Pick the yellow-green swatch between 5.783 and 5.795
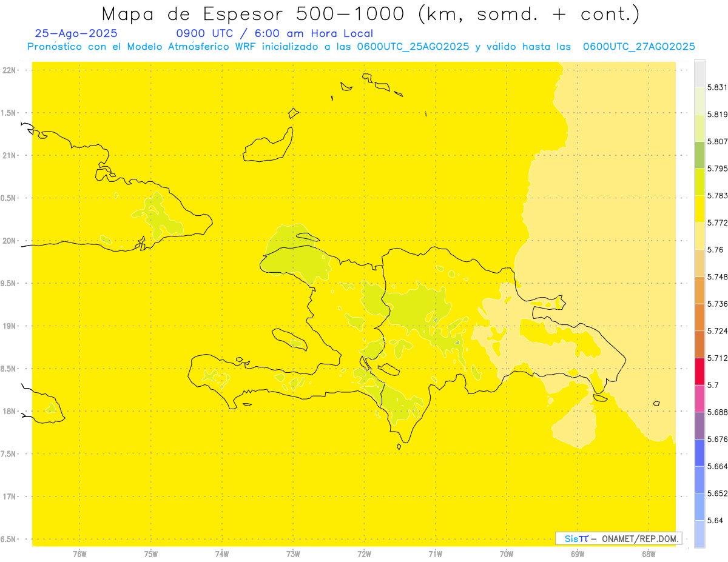728x562 pixels. (x=699, y=182)
